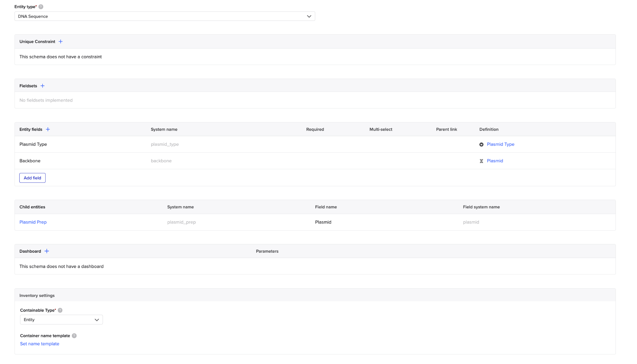Click the Entity type help icon

tap(41, 7)
